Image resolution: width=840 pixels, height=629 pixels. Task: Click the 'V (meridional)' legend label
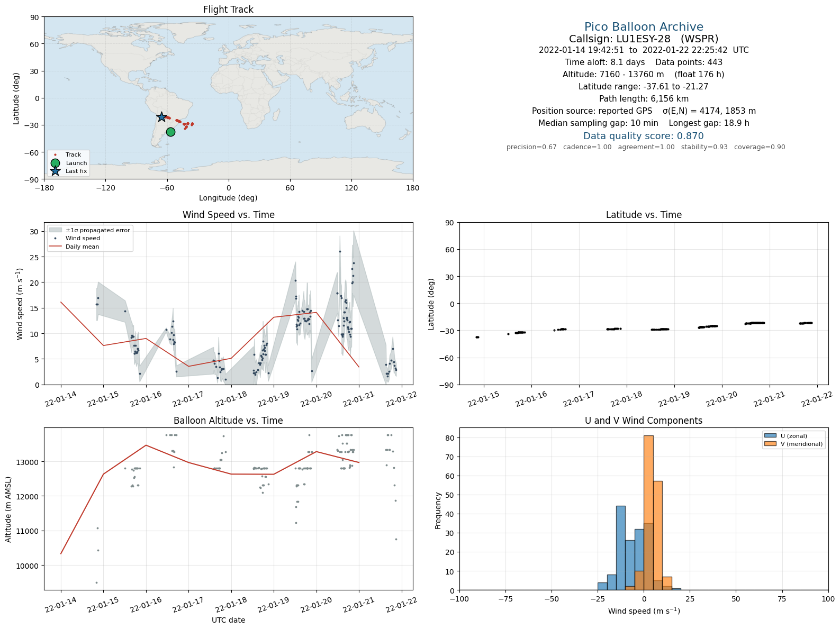click(802, 444)
